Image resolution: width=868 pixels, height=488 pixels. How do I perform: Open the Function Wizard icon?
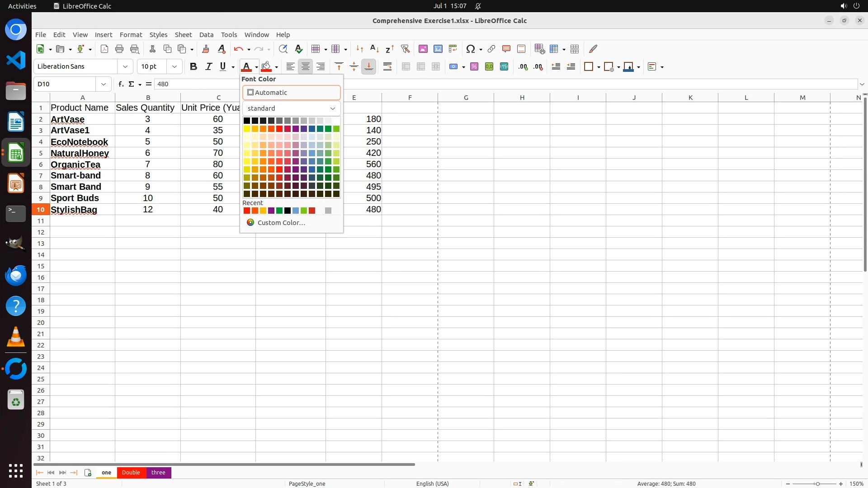click(x=121, y=84)
